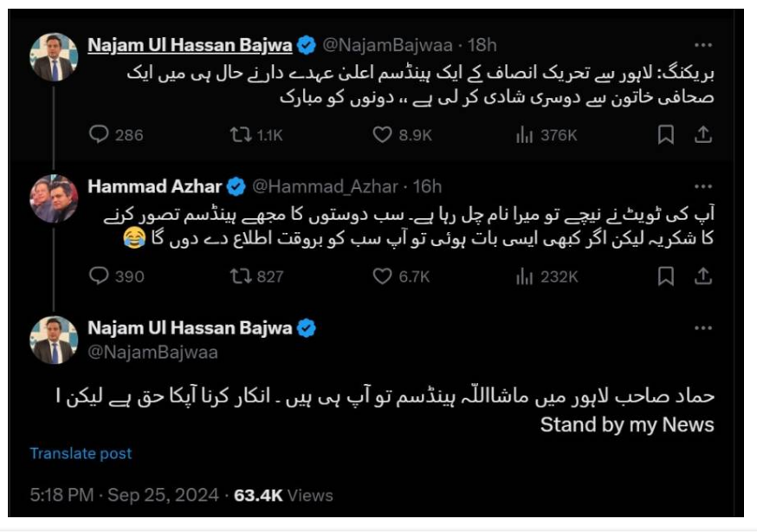This screenshot has height=532, width=757.
Task: Click the Translate post link
Action: click(81, 453)
